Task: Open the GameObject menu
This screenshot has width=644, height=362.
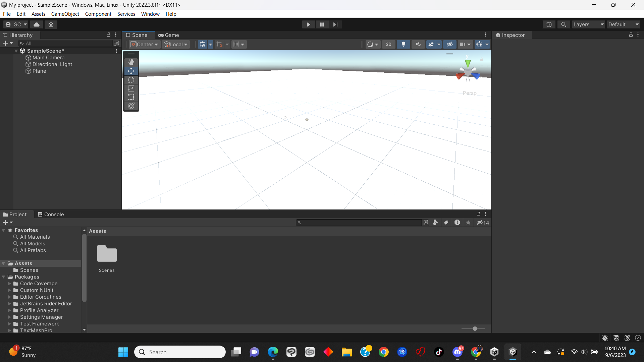Action: 65,14
